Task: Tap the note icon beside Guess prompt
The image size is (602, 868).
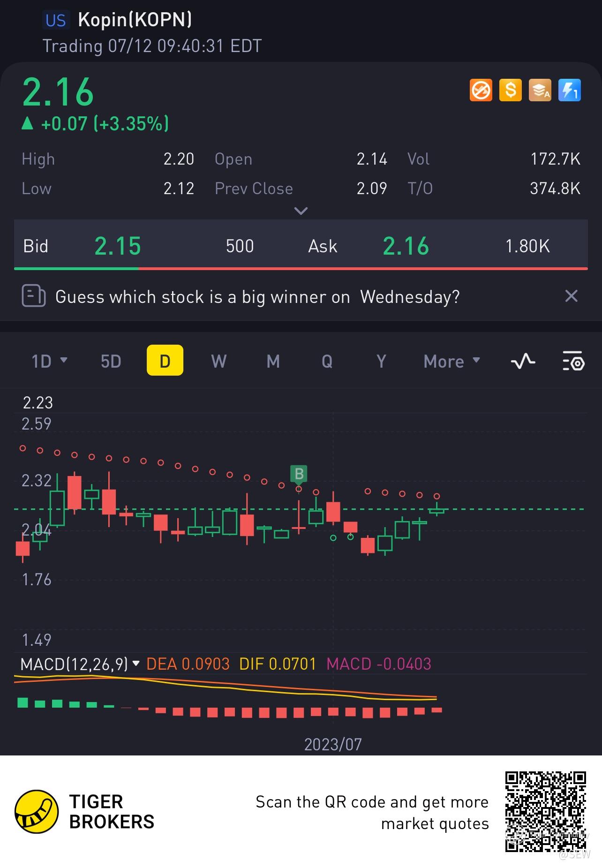Action: click(x=34, y=296)
